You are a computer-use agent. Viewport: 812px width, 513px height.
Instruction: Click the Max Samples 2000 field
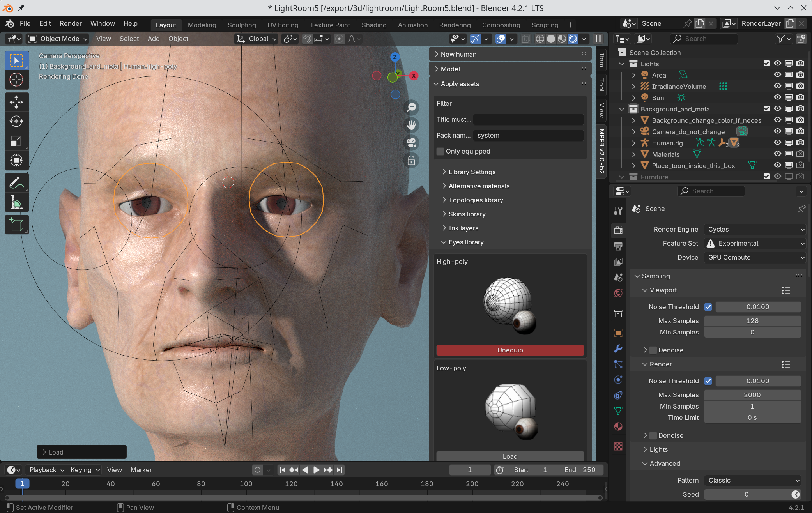point(752,395)
